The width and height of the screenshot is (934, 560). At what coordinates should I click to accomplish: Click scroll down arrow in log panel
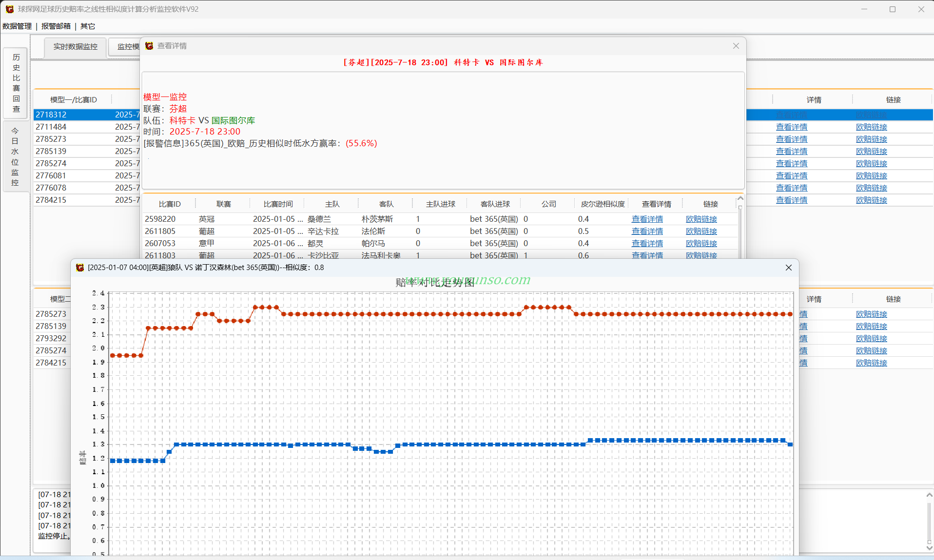[x=929, y=548]
